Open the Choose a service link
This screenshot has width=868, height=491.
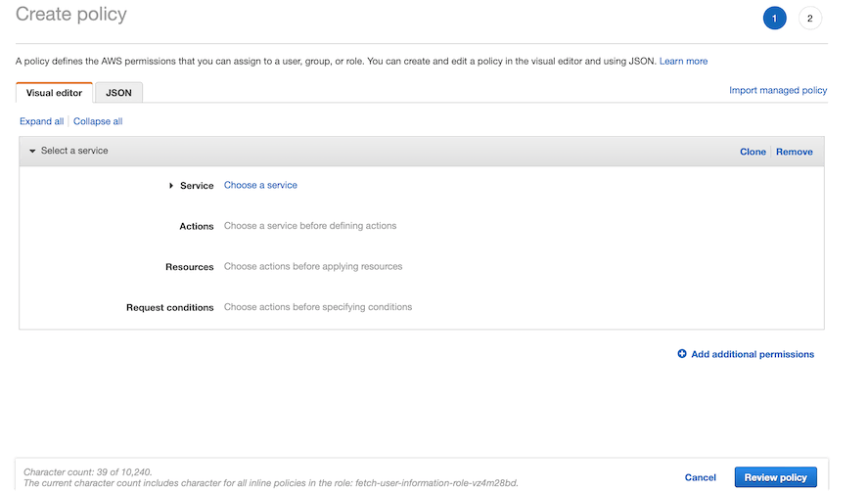tap(260, 185)
